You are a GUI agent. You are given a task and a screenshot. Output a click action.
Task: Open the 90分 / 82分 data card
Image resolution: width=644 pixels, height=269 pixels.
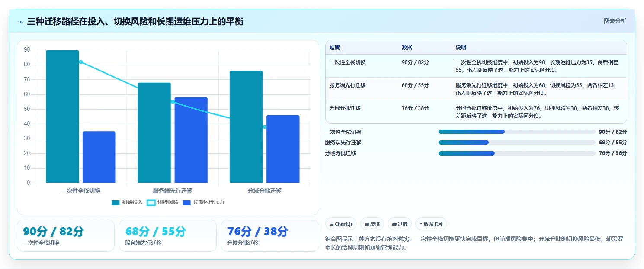(66, 236)
